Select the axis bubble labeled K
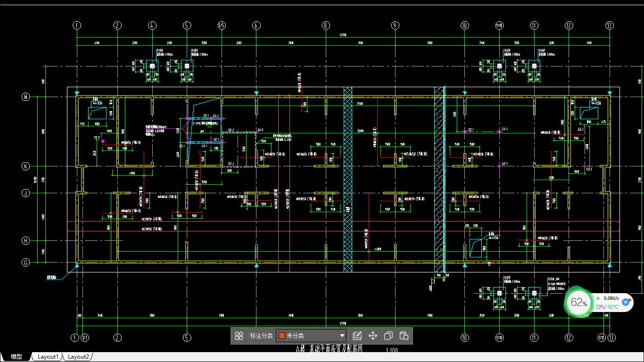This screenshot has height=362, width=644. coord(26,166)
